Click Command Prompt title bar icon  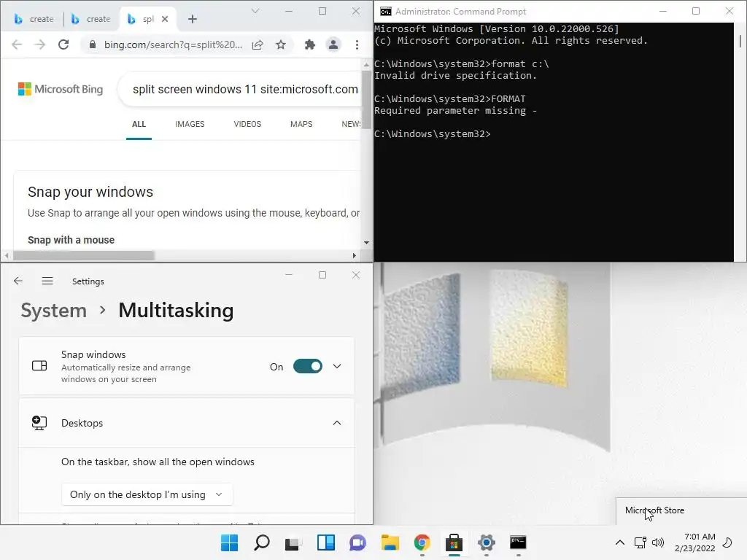point(385,12)
